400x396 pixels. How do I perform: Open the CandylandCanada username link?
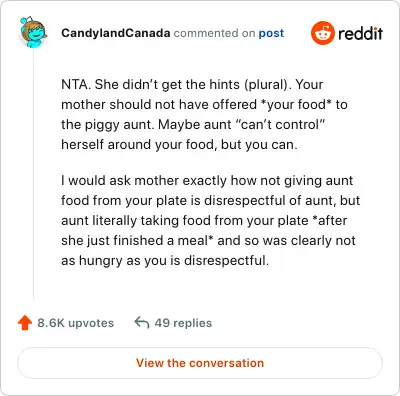coord(116,33)
